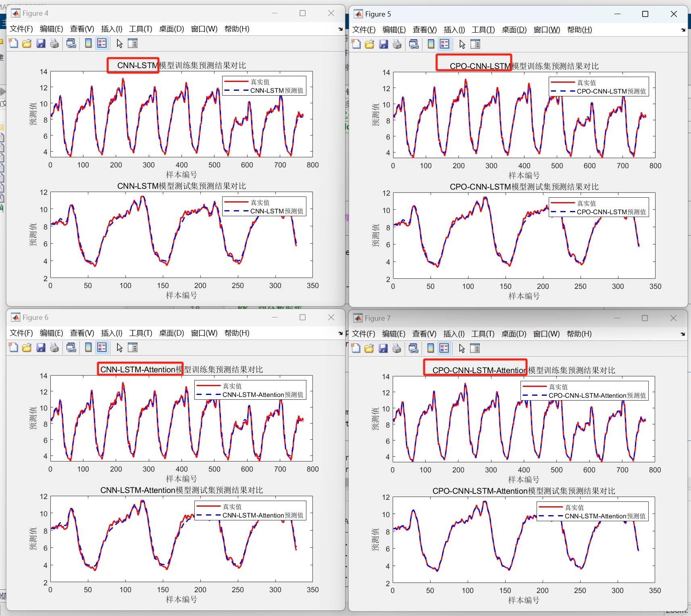Open 文件(F) menu in Figure 4

click(21, 29)
